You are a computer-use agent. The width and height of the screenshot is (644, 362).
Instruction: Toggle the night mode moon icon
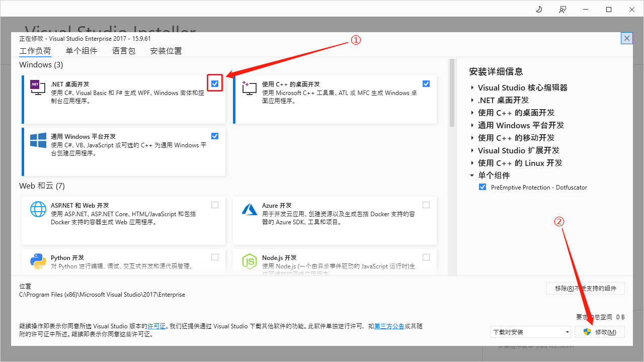539,10
